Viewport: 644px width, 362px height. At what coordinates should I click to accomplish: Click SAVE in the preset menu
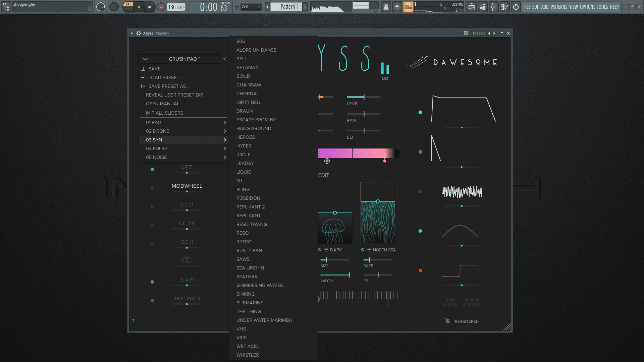154,69
